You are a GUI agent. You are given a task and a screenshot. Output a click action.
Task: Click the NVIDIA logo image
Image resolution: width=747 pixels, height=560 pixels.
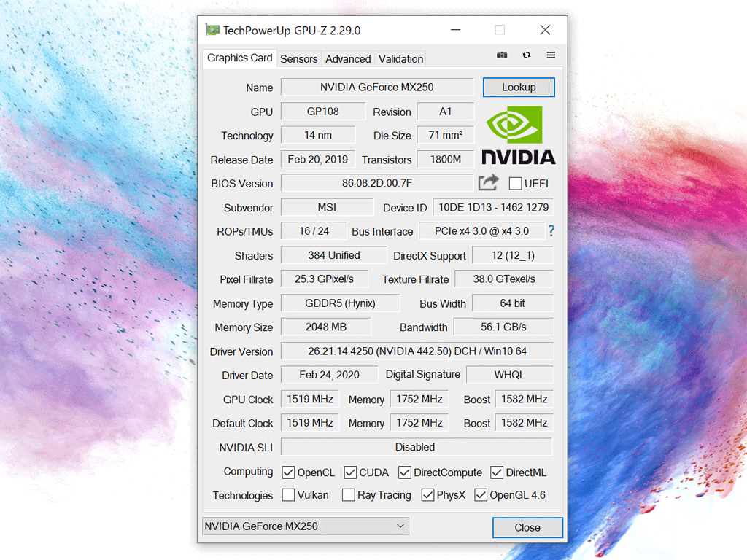[x=519, y=135]
